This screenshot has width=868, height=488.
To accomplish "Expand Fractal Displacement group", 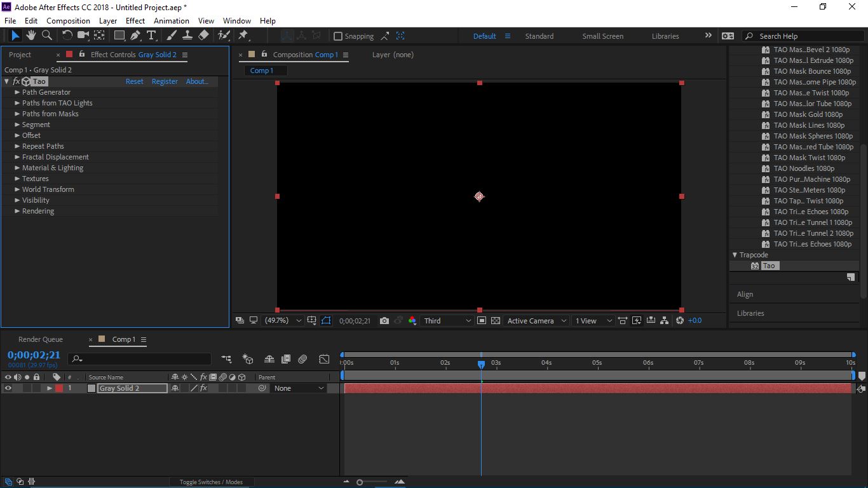I will (18, 157).
